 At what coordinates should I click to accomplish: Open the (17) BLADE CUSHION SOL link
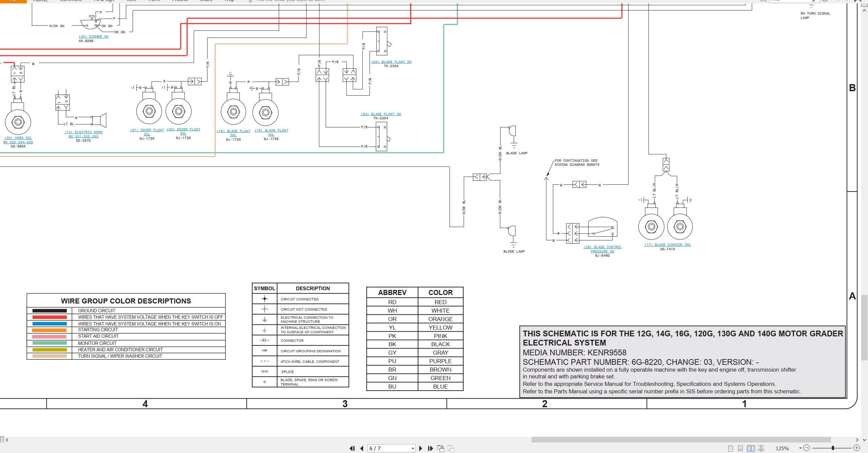point(668,245)
